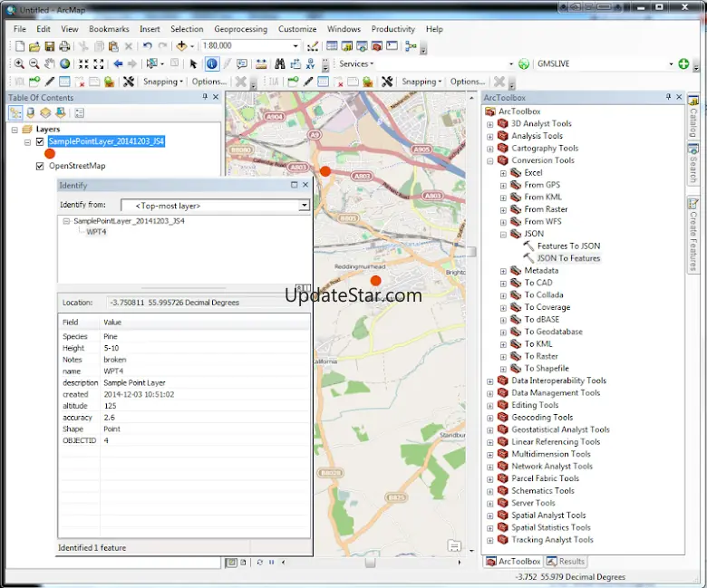The width and height of the screenshot is (707, 588).
Task: Click the map's horizontal scrollbar thumb
Action: coord(370,563)
